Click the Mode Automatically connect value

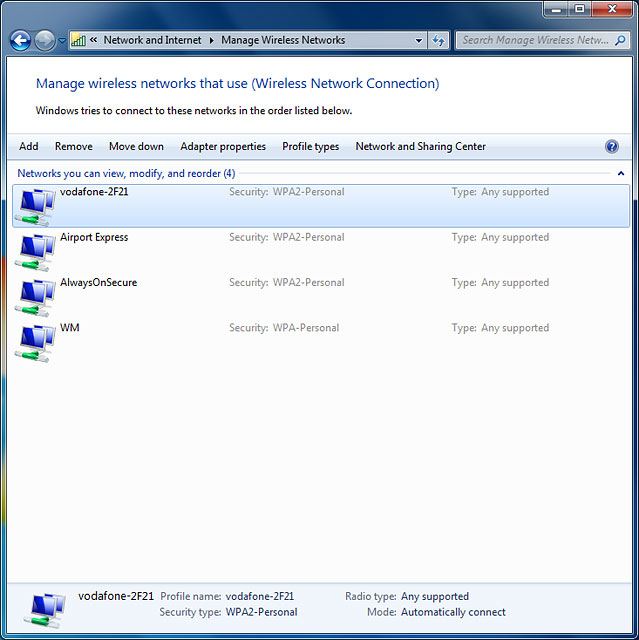tap(453, 612)
